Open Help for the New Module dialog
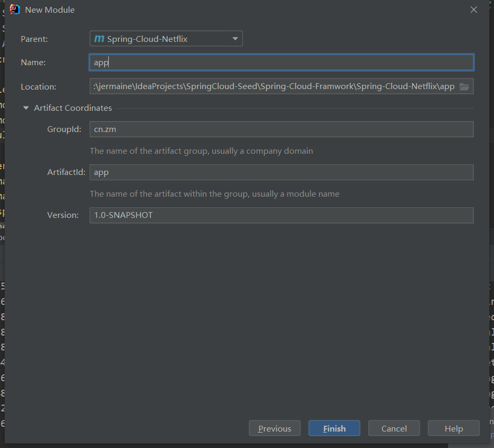 point(454,428)
